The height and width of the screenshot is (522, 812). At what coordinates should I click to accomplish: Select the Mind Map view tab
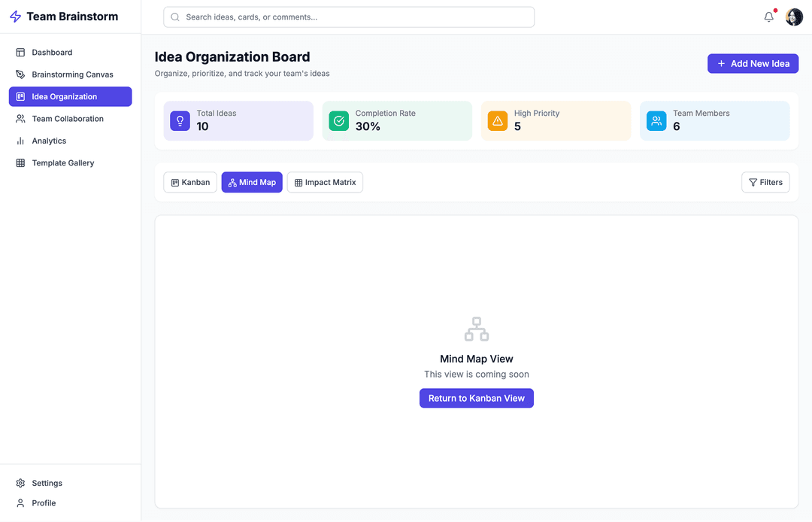pyautogui.click(x=252, y=183)
